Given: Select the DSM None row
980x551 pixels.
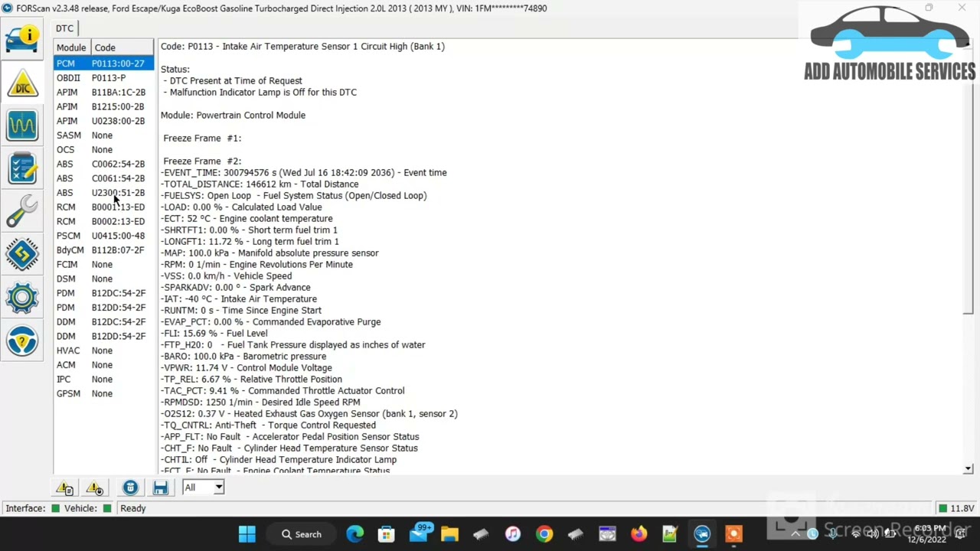Looking at the screenshot, I should coord(103,279).
